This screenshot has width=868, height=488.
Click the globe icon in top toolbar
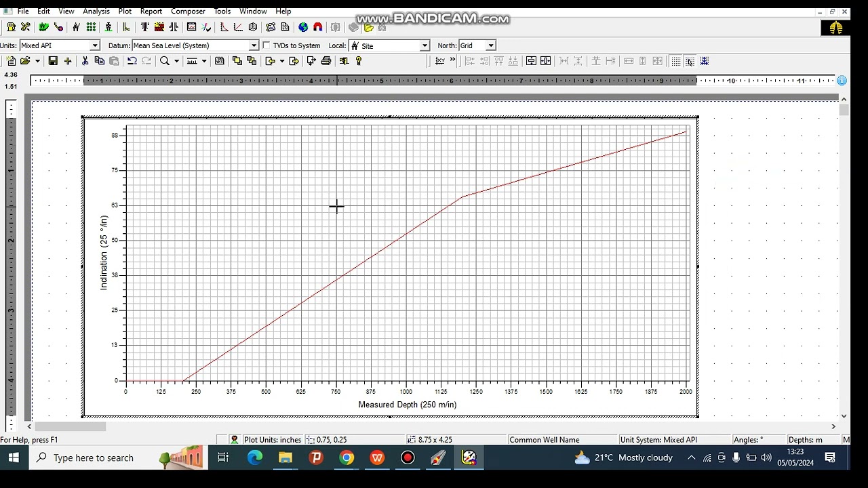pos(303,27)
